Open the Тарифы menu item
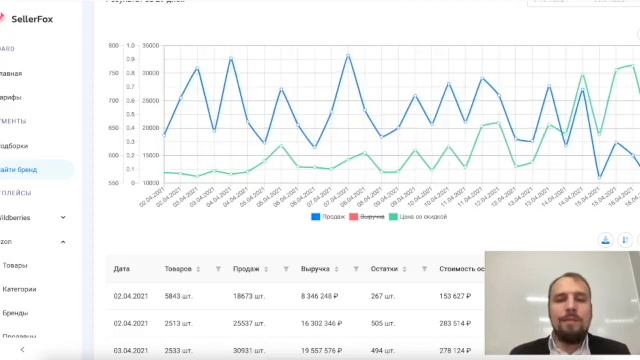640x360 pixels. (x=11, y=97)
